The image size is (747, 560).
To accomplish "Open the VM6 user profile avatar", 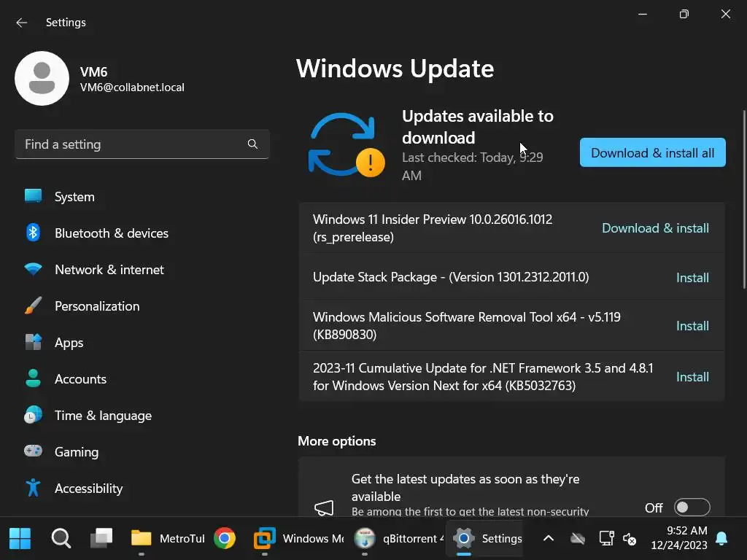I will (42, 79).
